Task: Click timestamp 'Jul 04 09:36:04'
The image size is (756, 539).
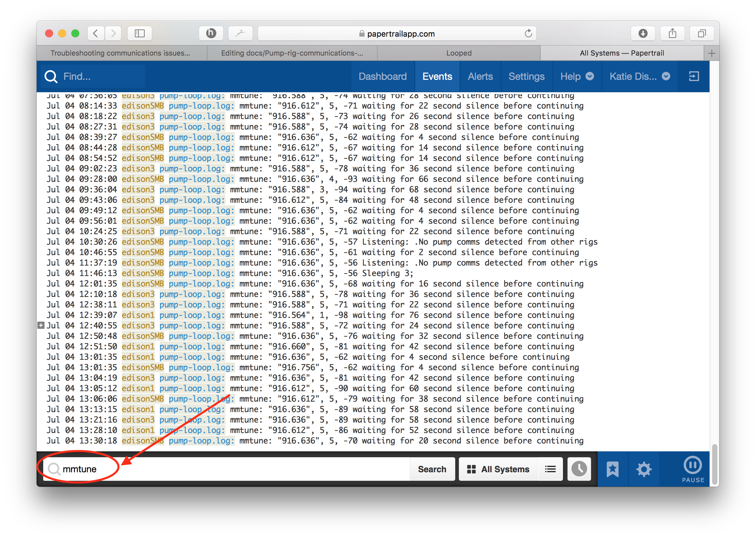Action: pyautogui.click(x=82, y=189)
